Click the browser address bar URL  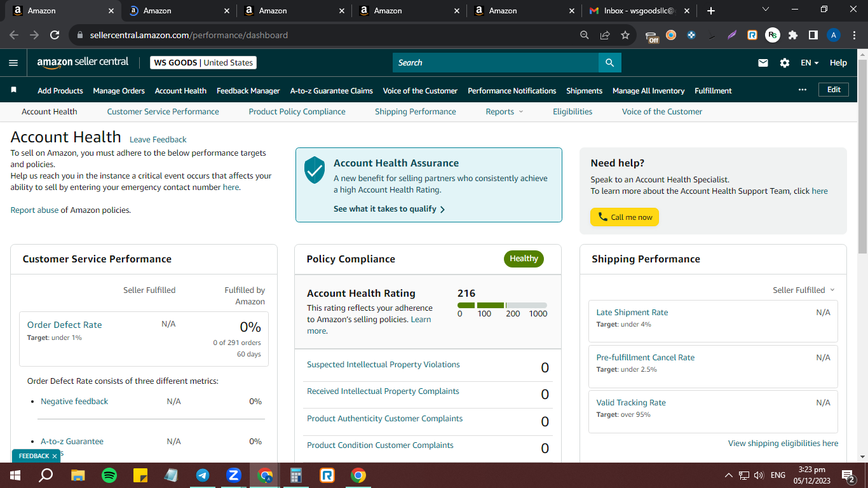(x=189, y=35)
